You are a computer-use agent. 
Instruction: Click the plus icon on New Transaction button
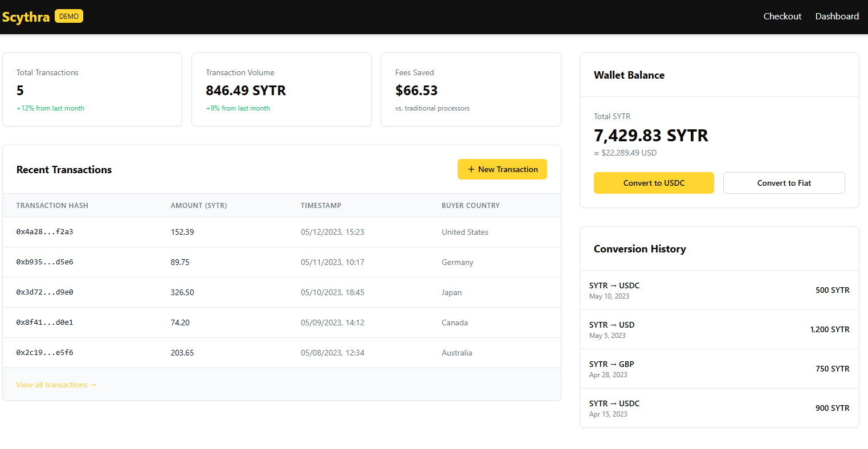[471, 169]
